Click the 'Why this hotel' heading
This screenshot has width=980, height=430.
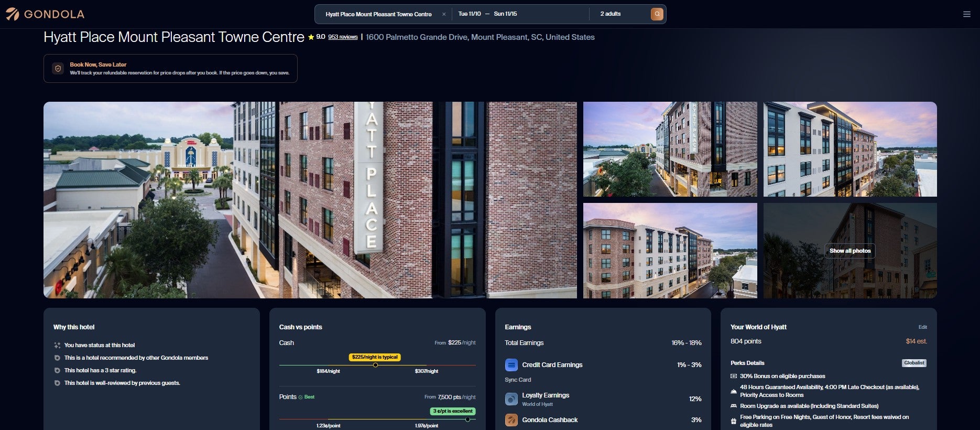pyautogui.click(x=74, y=327)
